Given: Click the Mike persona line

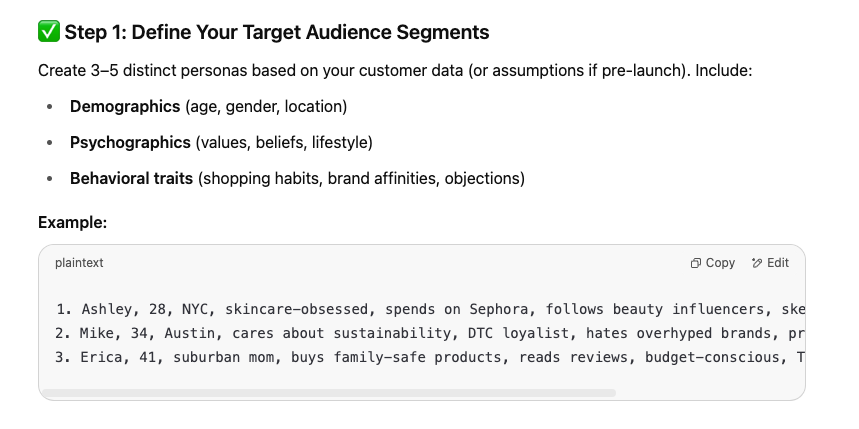Looking at the screenshot, I should coord(431,333).
